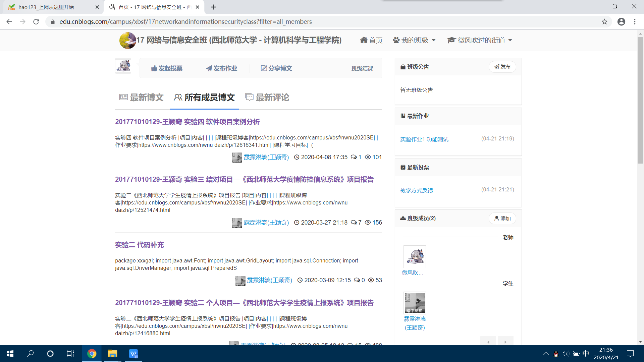
Task: Click the page vertical scrollbar
Action: 640,101
